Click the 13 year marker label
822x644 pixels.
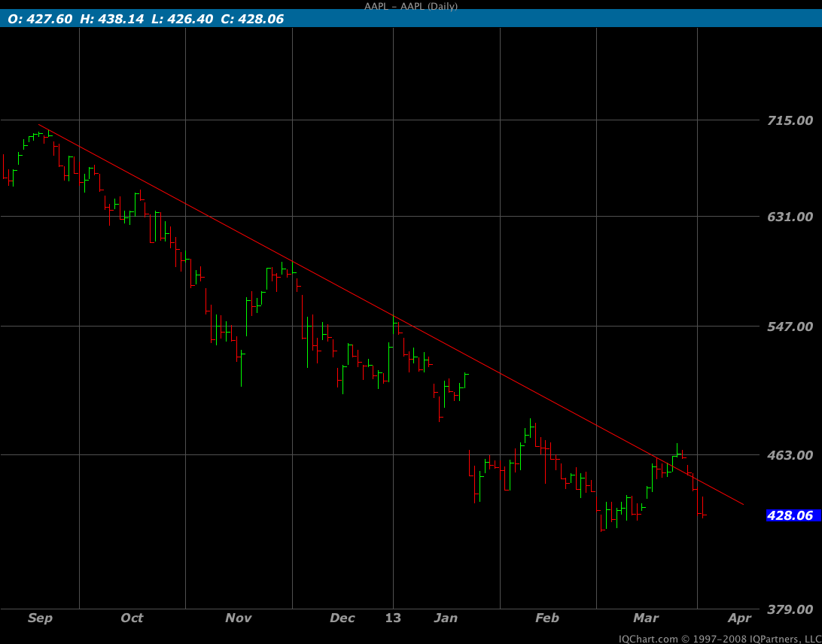(x=393, y=618)
